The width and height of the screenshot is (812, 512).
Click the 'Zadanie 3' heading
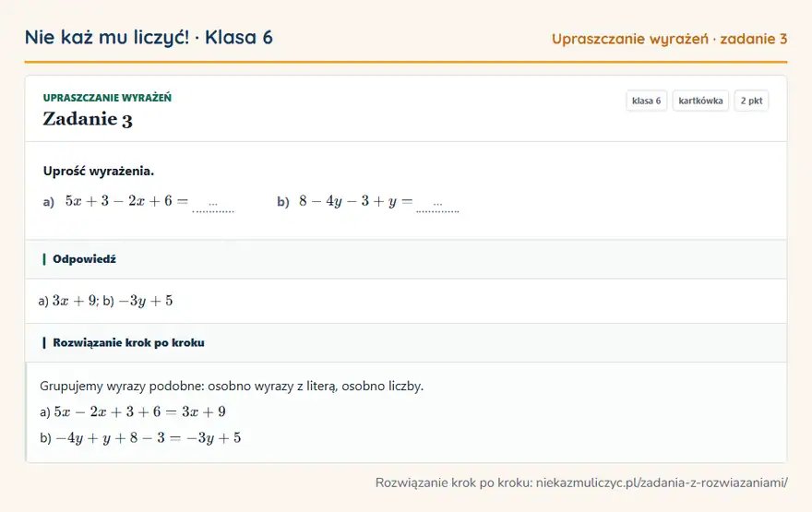pyautogui.click(x=88, y=119)
